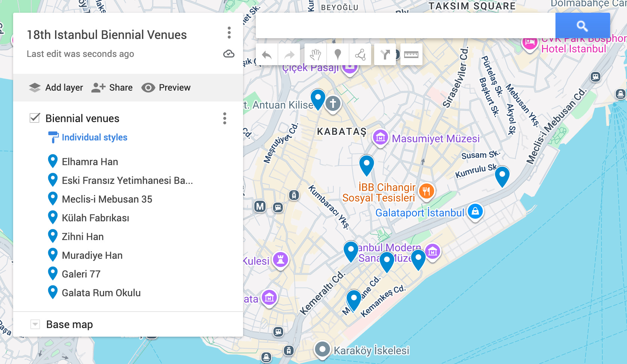Click the İBB Cihangir restaurant icon

[x=427, y=191]
